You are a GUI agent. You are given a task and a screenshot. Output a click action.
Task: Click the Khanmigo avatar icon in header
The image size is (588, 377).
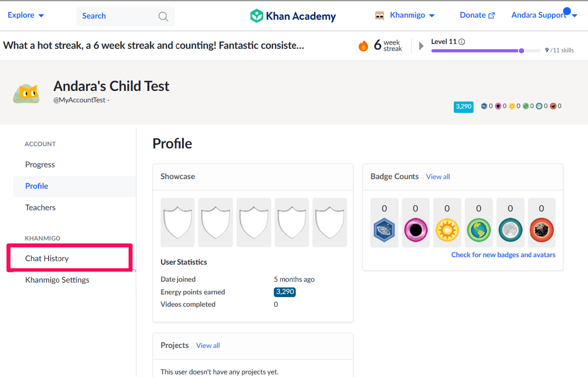379,15
